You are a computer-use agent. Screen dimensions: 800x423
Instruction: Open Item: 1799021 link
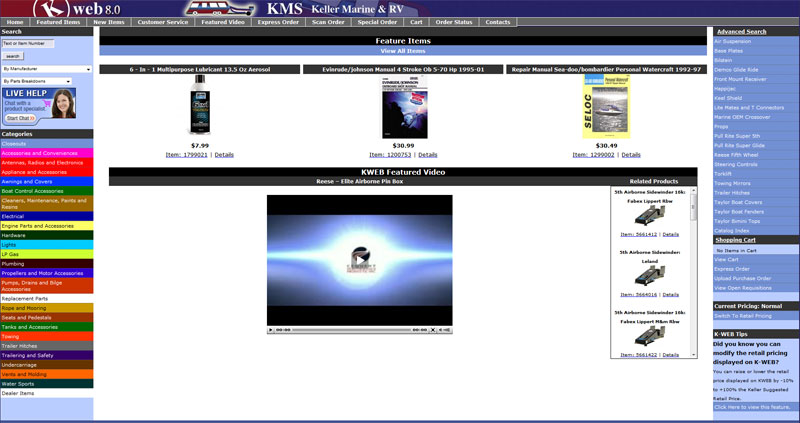pyautogui.click(x=187, y=155)
